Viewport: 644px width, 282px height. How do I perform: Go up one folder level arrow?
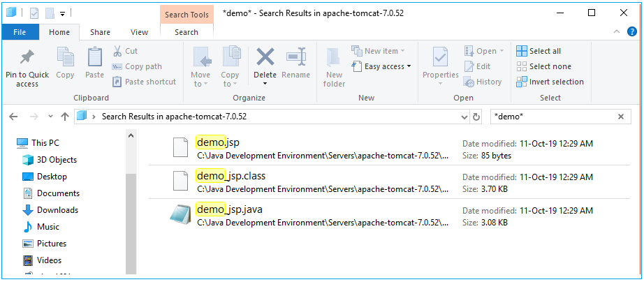(65, 117)
